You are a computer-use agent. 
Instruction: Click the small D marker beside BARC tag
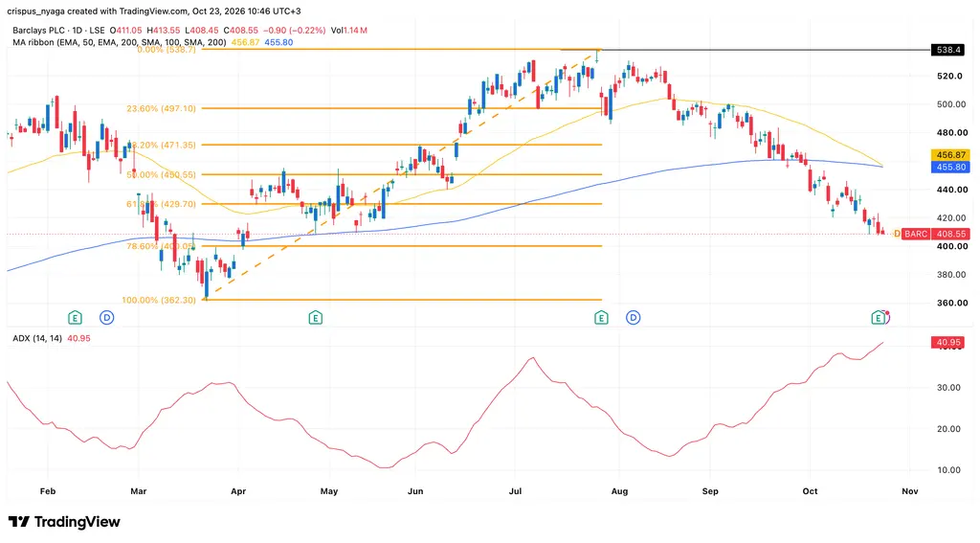coord(897,234)
